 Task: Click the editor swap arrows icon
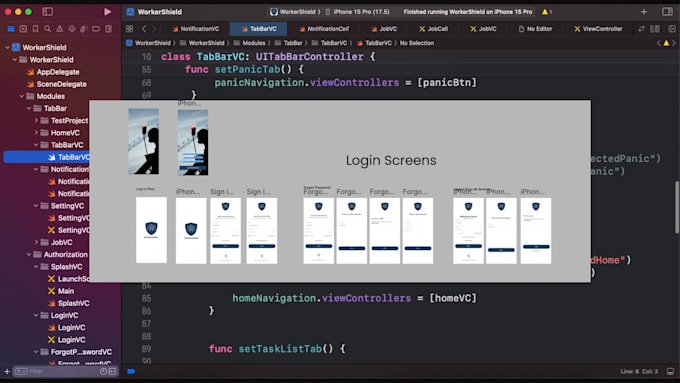click(641, 29)
